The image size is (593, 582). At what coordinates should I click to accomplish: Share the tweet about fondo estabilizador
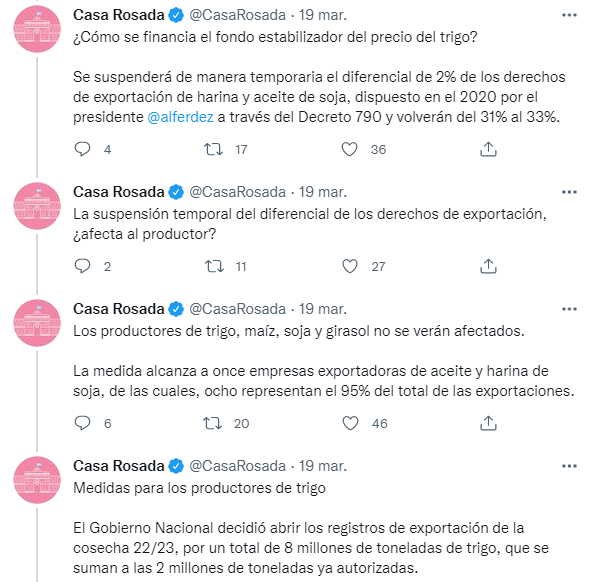pos(488,149)
